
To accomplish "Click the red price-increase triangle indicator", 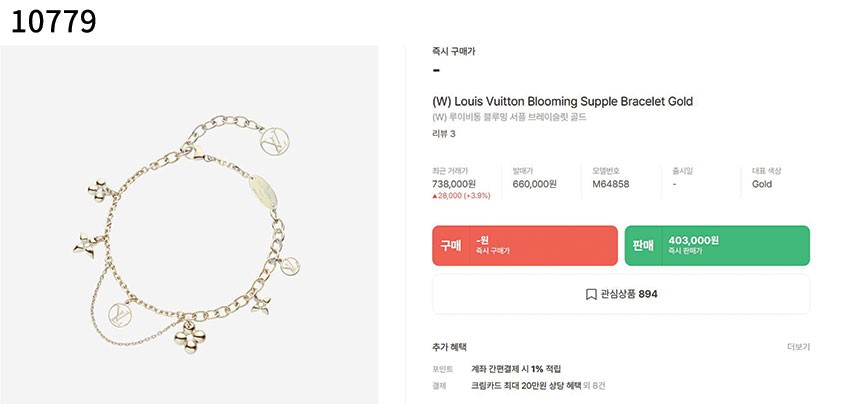I will point(435,197).
